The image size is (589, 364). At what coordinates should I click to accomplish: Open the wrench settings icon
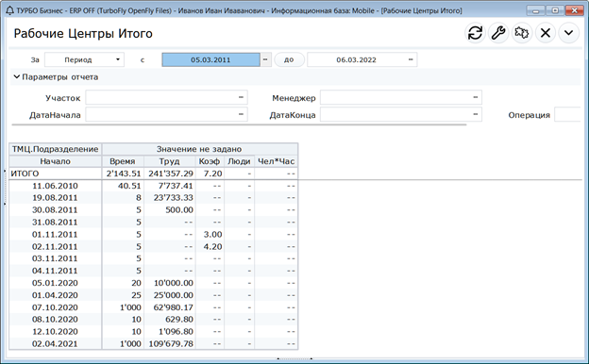click(498, 33)
